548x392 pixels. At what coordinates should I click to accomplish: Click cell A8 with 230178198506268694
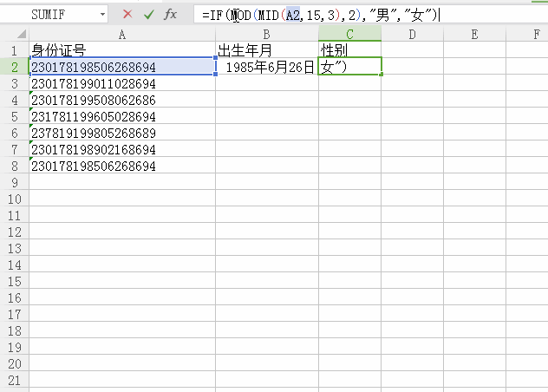(122, 166)
